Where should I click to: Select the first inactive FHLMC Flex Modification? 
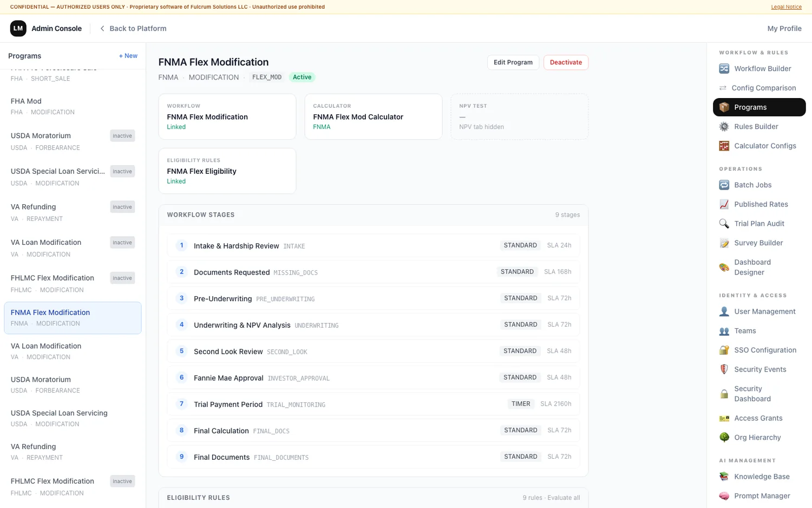coord(73,283)
